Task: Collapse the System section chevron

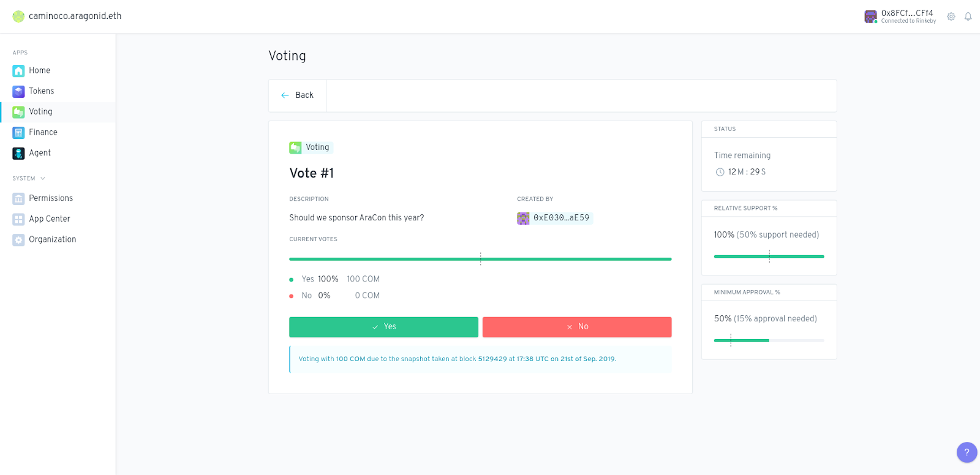Action: pyautogui.click(x=43, y=179)
